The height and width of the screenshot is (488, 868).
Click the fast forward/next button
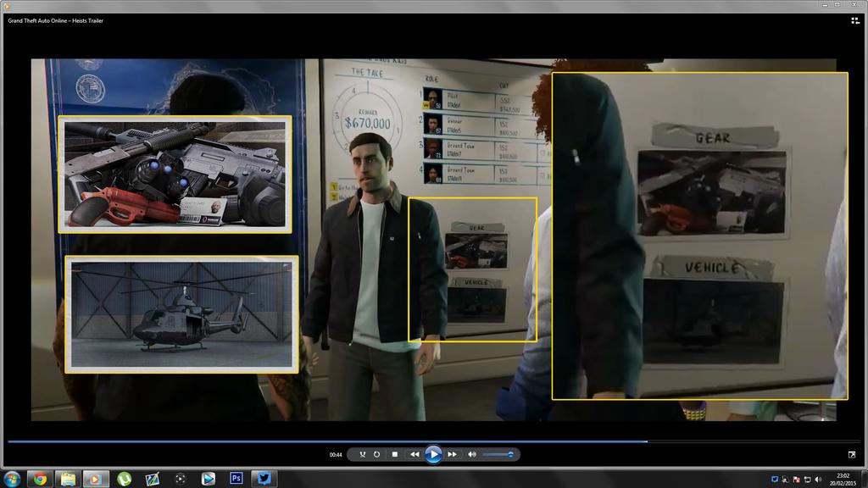pyautogui.click(x=453, y=454)
